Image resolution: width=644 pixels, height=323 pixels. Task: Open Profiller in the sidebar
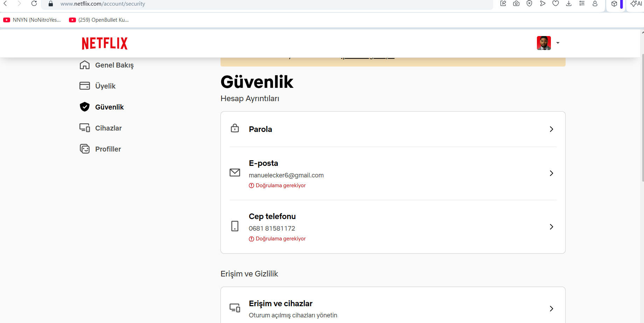click(100, 149)
